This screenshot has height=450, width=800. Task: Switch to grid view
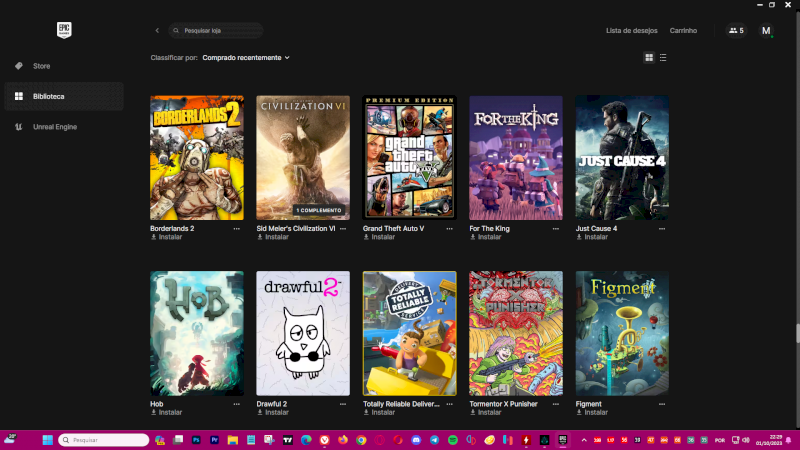(x=649, y=58)
